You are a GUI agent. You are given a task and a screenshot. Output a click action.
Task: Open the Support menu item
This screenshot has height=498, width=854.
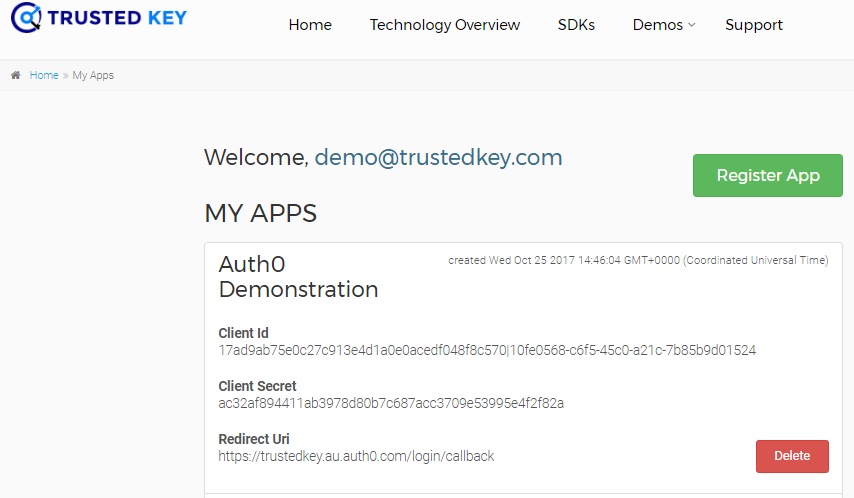pos(754,25)
